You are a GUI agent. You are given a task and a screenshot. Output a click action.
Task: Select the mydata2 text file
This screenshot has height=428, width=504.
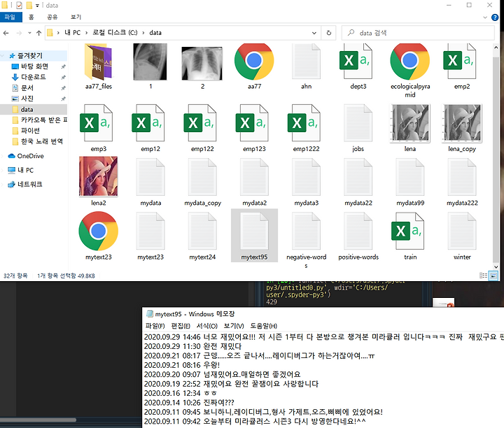[254, 182]
